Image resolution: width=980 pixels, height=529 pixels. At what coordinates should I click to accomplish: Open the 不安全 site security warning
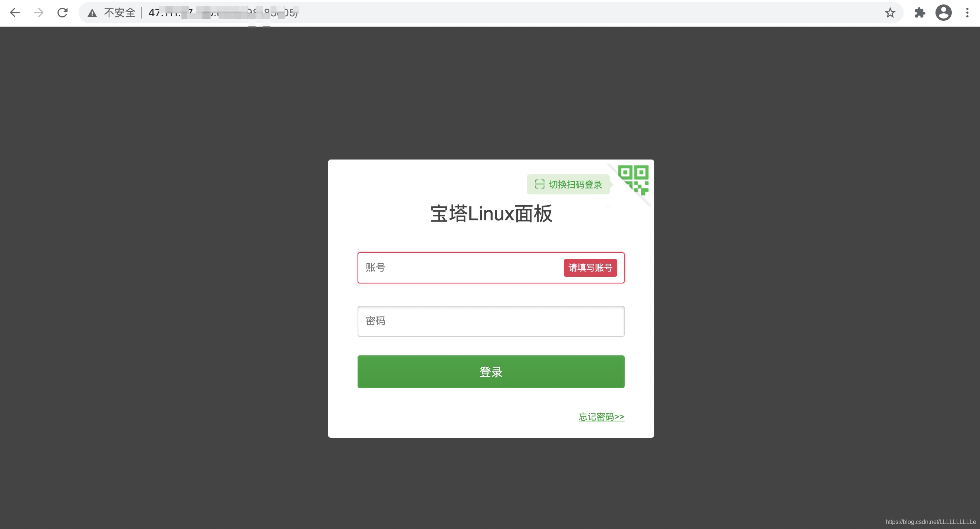point(112,13)
